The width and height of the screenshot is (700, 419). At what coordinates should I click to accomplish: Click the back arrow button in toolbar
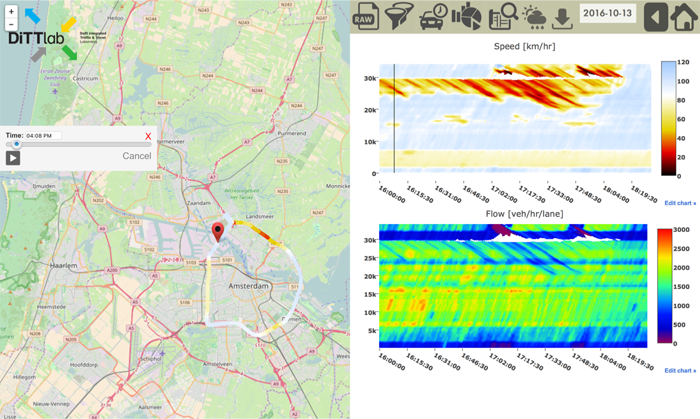point(656,17)
